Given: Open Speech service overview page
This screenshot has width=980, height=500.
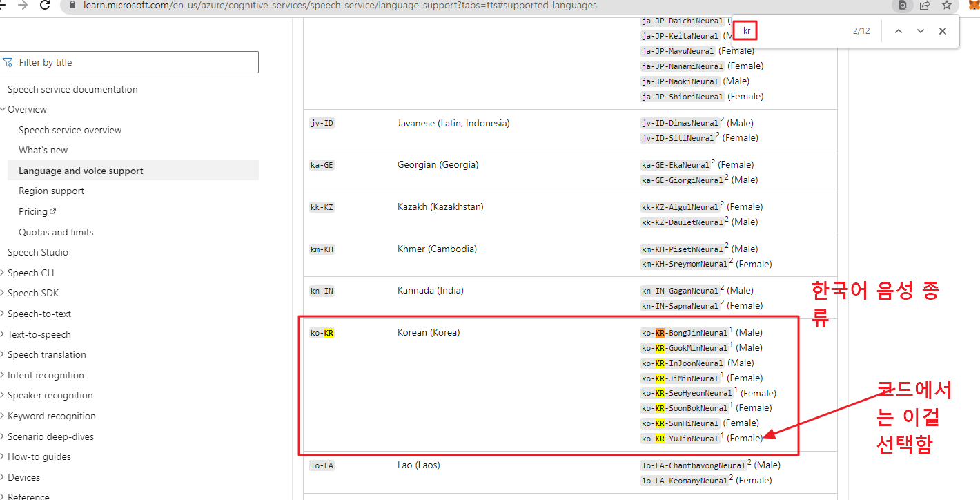Looking at the screenshot, I should coord(70,130).
